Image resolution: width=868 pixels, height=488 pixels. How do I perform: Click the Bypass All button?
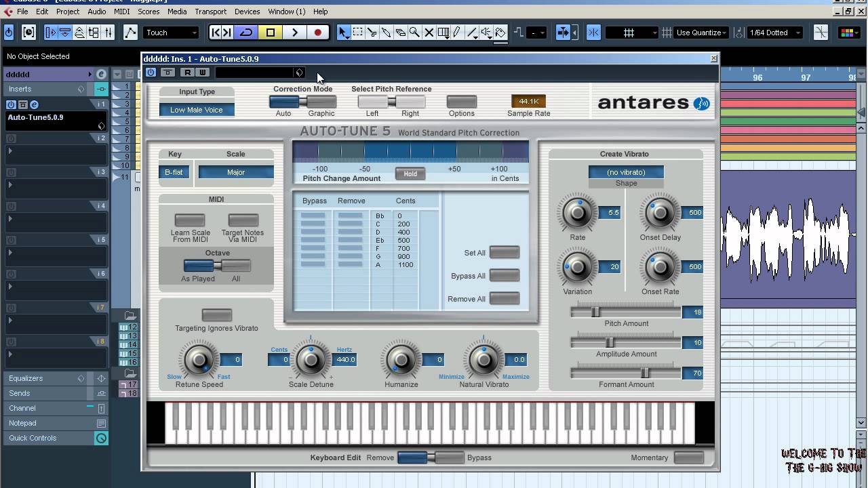(505, 276)
